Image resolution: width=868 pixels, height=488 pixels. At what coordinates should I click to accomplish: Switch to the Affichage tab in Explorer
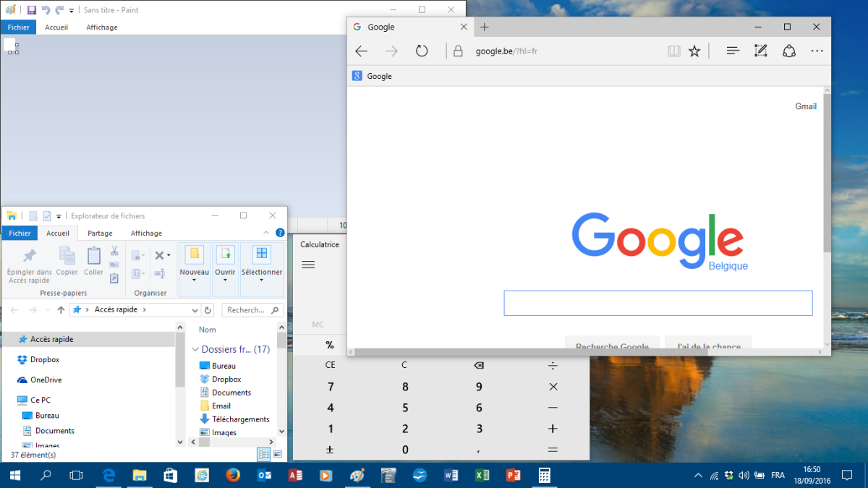click(146, 233)
